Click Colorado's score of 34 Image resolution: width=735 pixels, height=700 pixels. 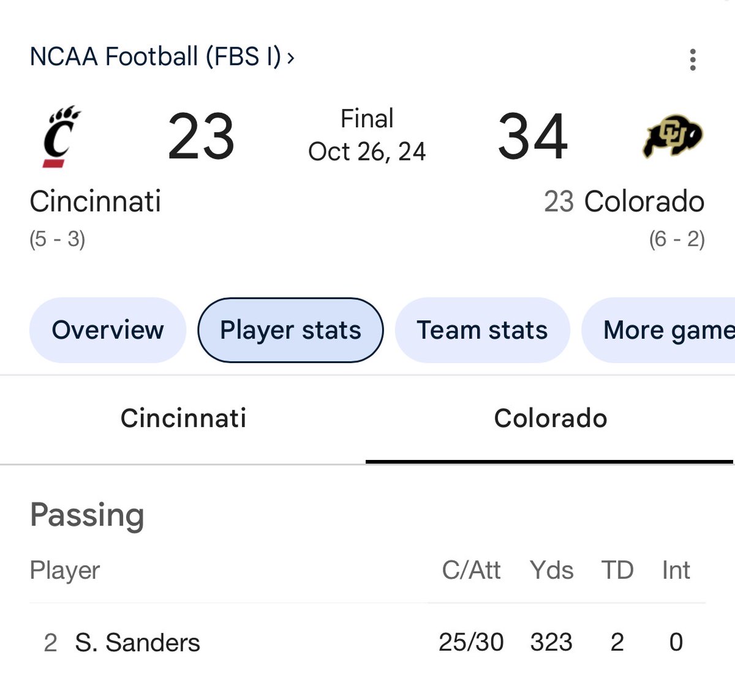pos(532,137)
